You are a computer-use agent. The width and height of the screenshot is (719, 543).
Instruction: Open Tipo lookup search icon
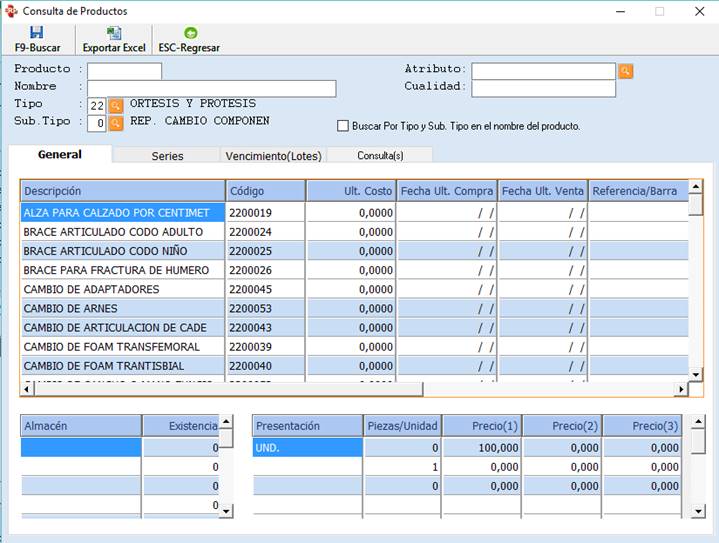(116, 105)
